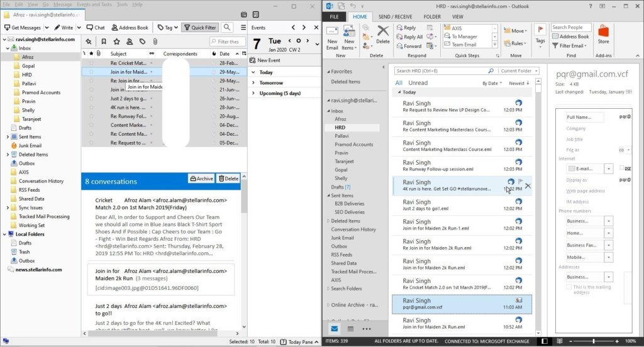Screen dimensions: 644x347
Task: Click the Thunderbird search magnifier icon
Action: [227, 27]
